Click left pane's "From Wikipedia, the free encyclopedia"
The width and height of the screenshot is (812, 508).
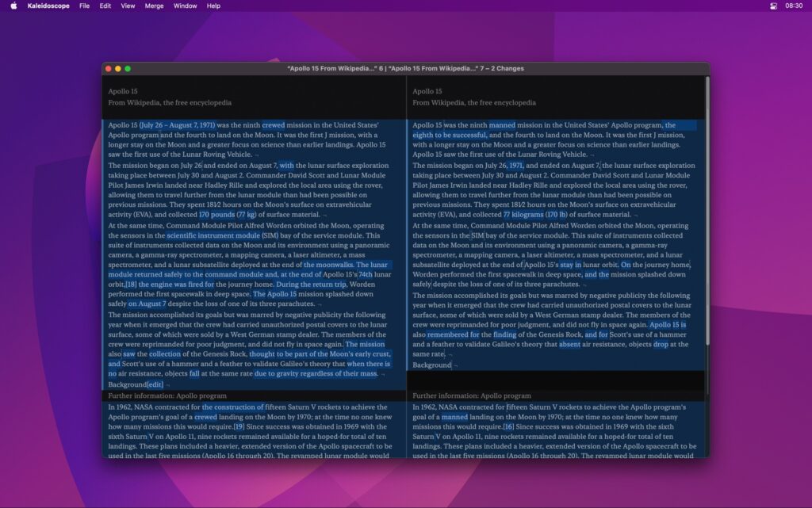[170, 102]
